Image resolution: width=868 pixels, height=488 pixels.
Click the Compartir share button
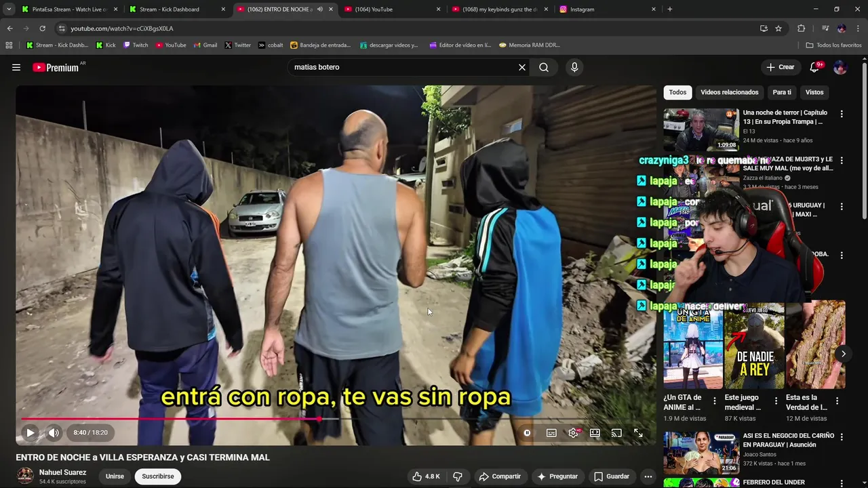point(500,476)
